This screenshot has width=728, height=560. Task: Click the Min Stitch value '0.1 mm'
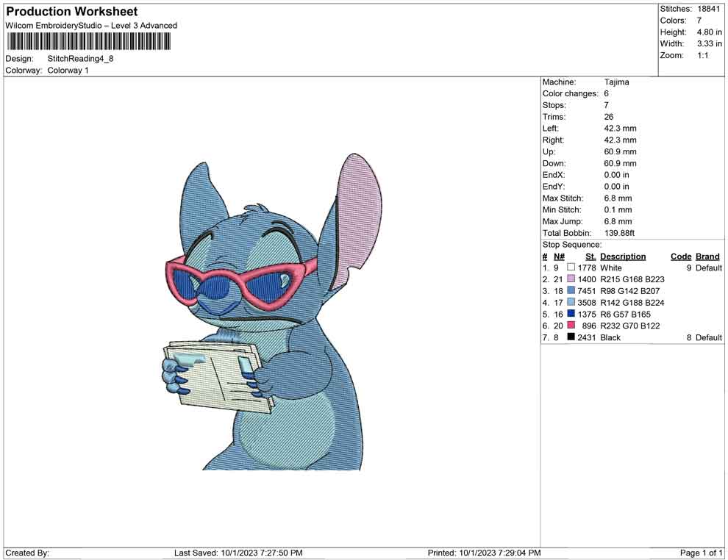click(618, 209)
